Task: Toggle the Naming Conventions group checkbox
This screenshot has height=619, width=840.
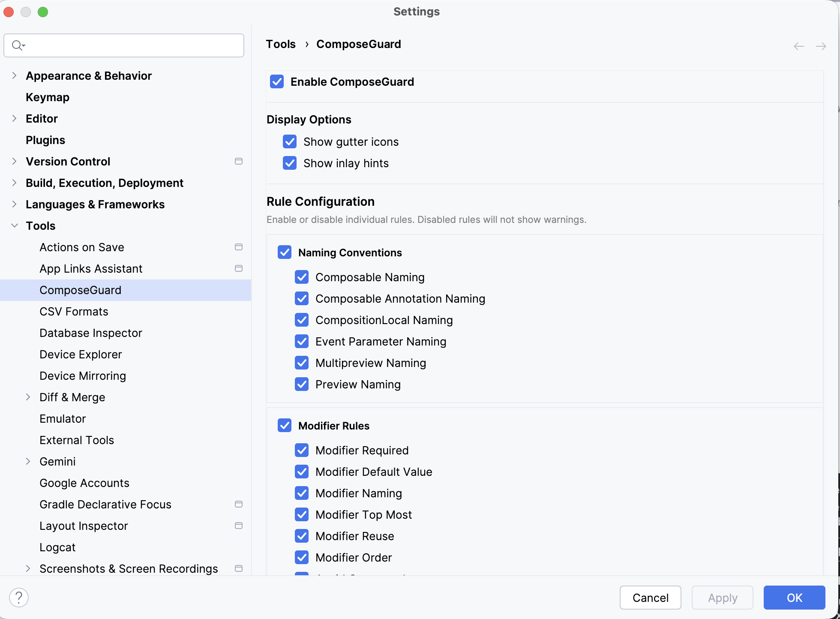Action: 285,252
